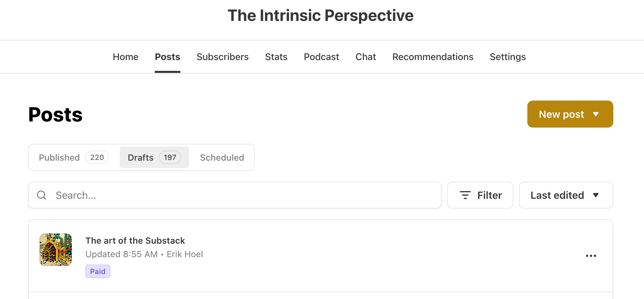This screenshot has height=299, width=644.
Task: Select the Drafts filter tab
Action: pos(154,157)
